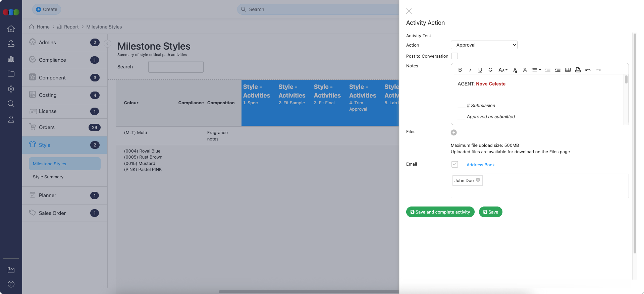Remove John Doe from email recipients
The image size is (644, 294).
click(x=478, y=180)
